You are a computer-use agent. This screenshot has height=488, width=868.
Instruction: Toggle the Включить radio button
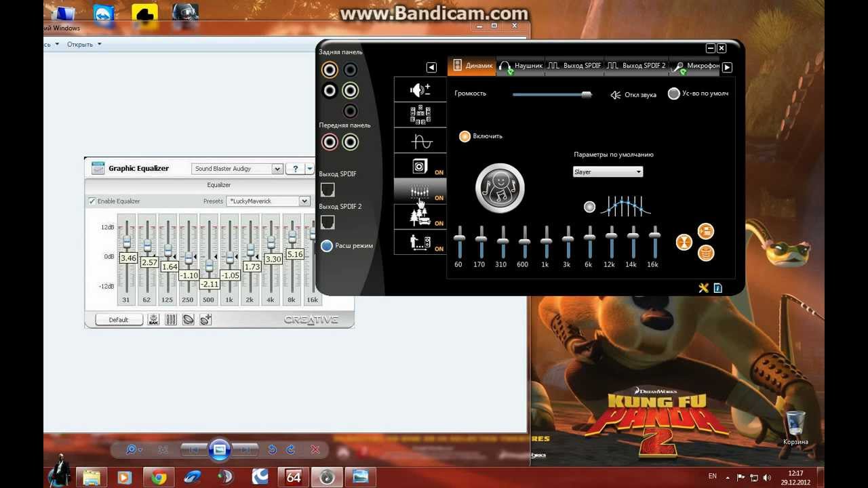tap(465, 136)
